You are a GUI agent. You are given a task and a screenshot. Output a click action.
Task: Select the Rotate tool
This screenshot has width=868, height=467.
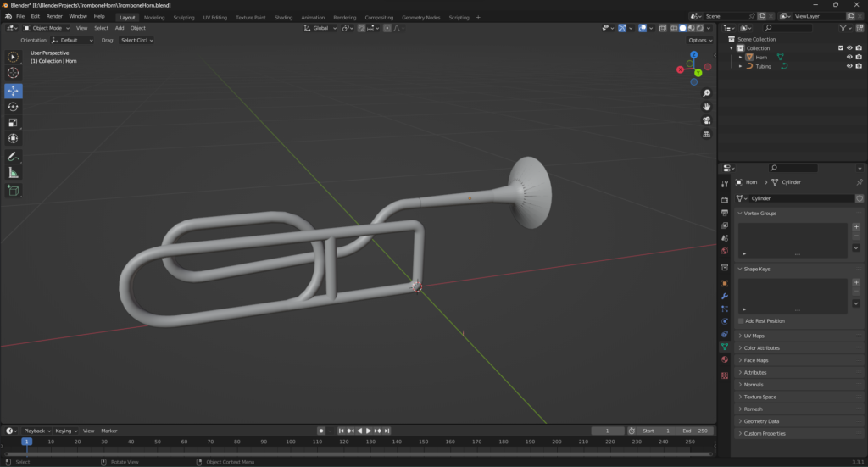tap(13, 106)
